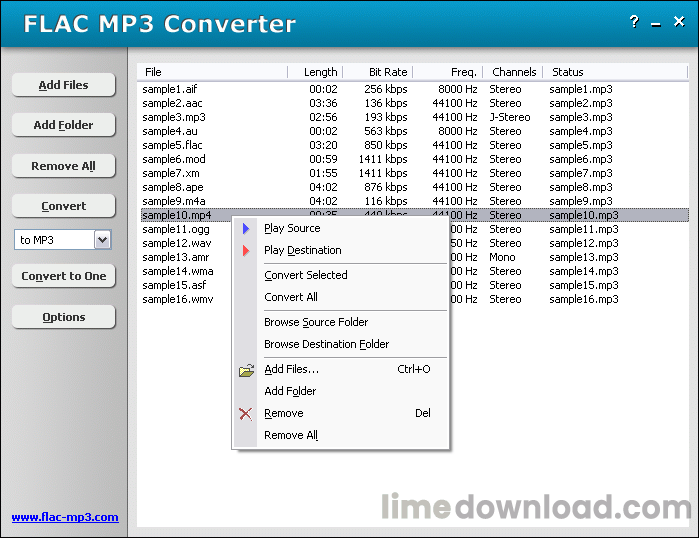Open the output format dropdown arrow
Image resolution: width=699 pixels, height=538 pixels.
pyautogui.click(x=102, y=240)
